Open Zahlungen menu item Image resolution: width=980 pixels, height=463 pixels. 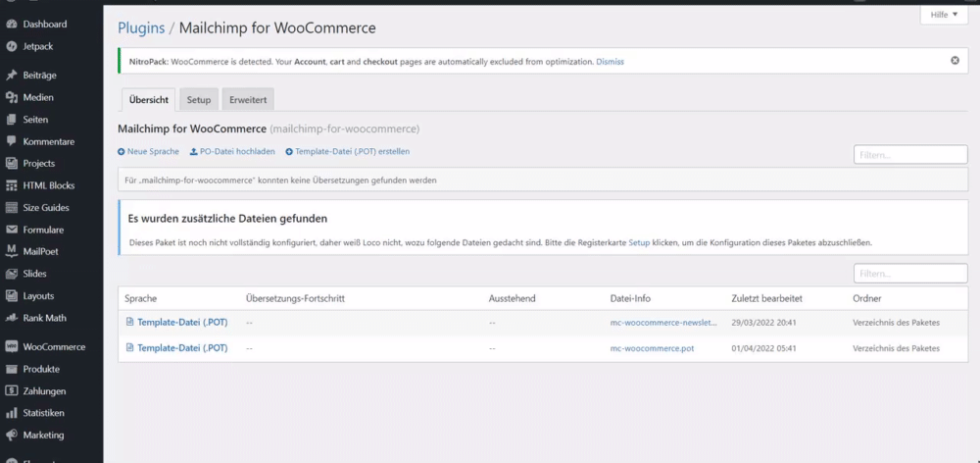pyautogui.click(x=44, y=391)
